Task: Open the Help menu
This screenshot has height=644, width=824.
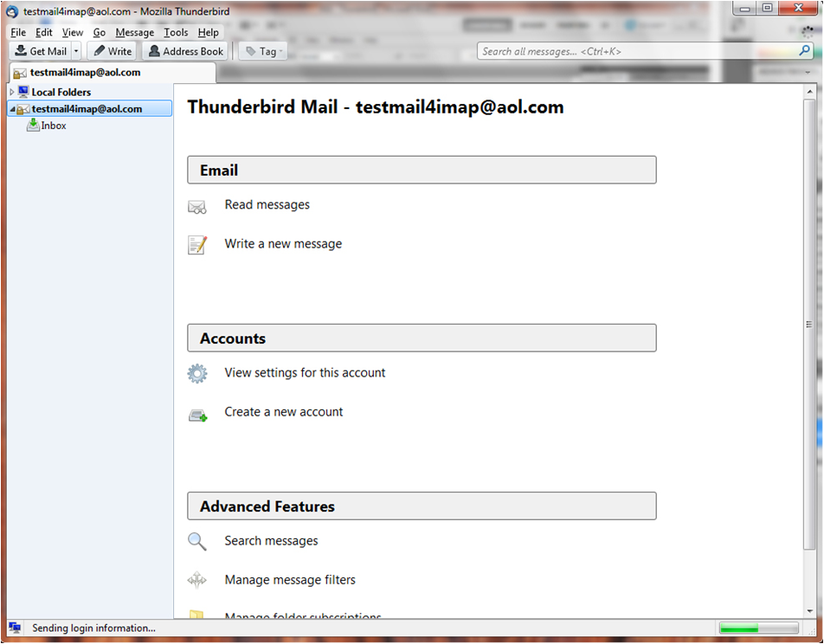Action: click(208, 32)
